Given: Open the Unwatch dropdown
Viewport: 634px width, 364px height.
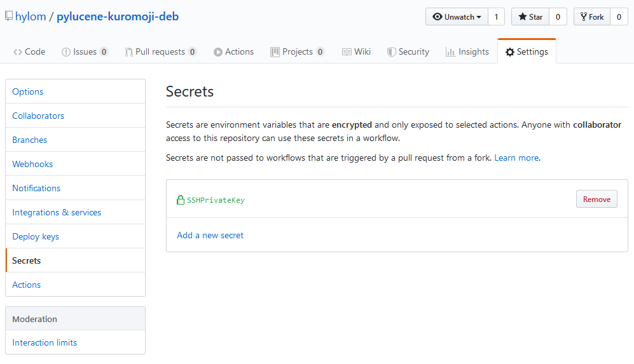Looking at the screenshot, I should pos(457,17).
